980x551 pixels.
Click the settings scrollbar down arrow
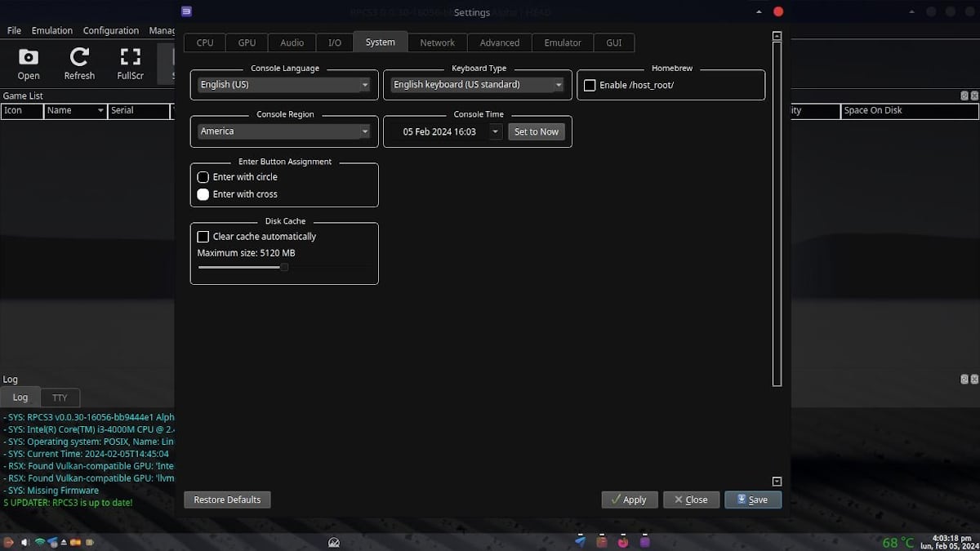(x=777, y=482)
